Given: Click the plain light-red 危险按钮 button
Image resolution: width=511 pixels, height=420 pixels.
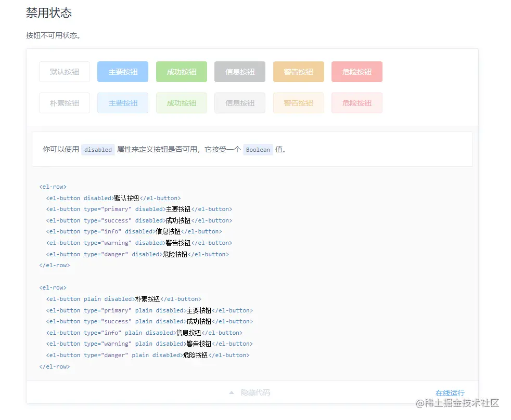Looking at the screenshot, I should 357,103.
